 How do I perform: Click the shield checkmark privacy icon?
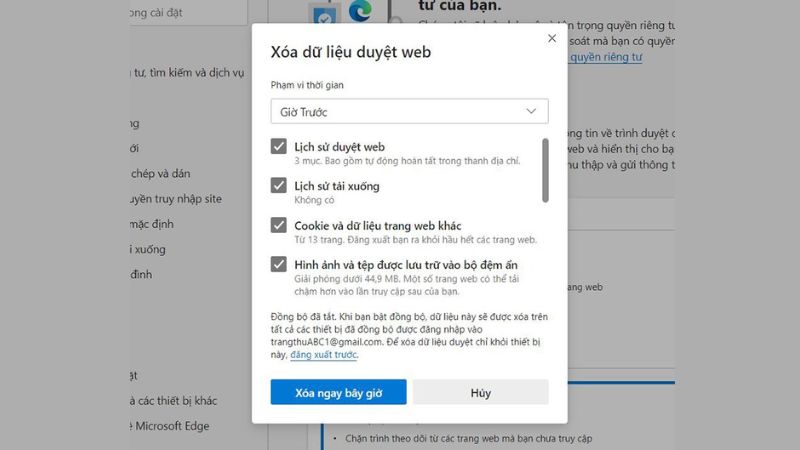[x=324, y=16]
